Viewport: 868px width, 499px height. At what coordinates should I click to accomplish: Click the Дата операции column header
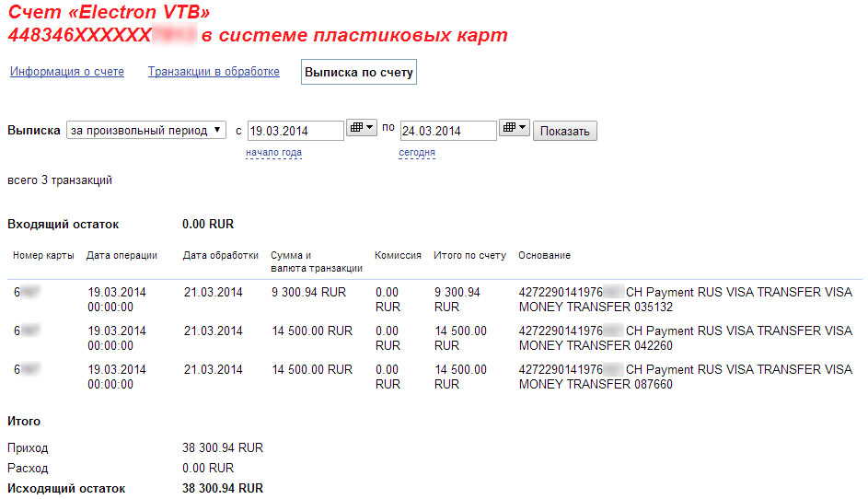[x=122, y=255]
